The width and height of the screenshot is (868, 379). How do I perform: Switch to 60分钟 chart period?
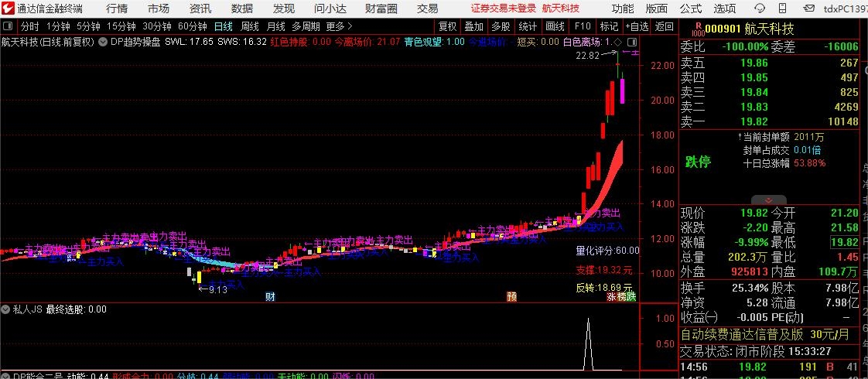coord(192,26)
